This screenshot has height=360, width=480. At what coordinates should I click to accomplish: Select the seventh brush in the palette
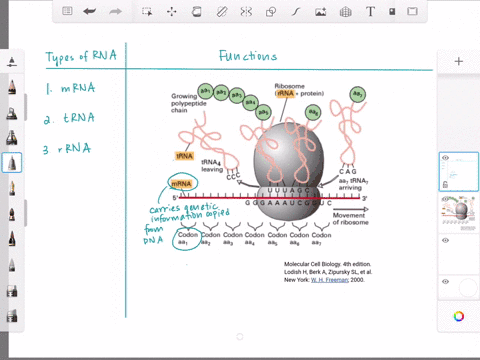12,238
